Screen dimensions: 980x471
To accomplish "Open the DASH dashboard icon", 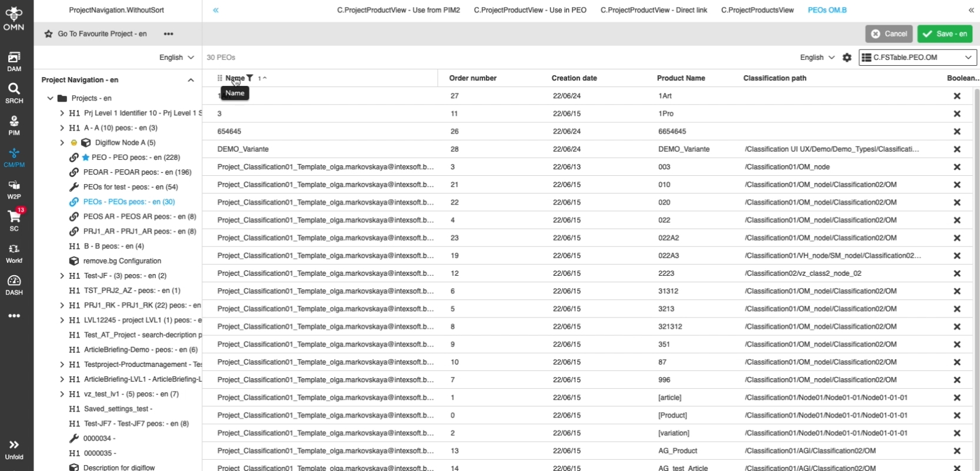I will click(x=14, y=285).
